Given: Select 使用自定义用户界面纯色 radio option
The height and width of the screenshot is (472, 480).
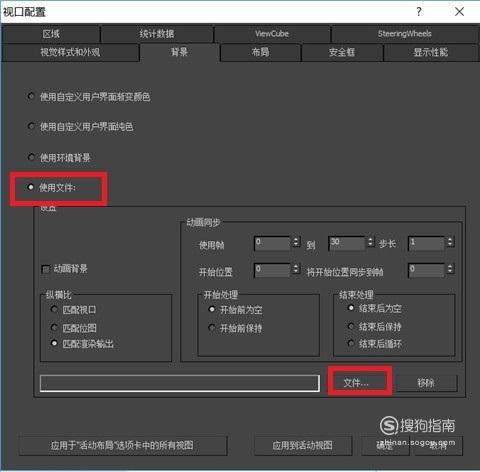Looking at the screenshot, I should pyautogui.click(x=31, y=126).
